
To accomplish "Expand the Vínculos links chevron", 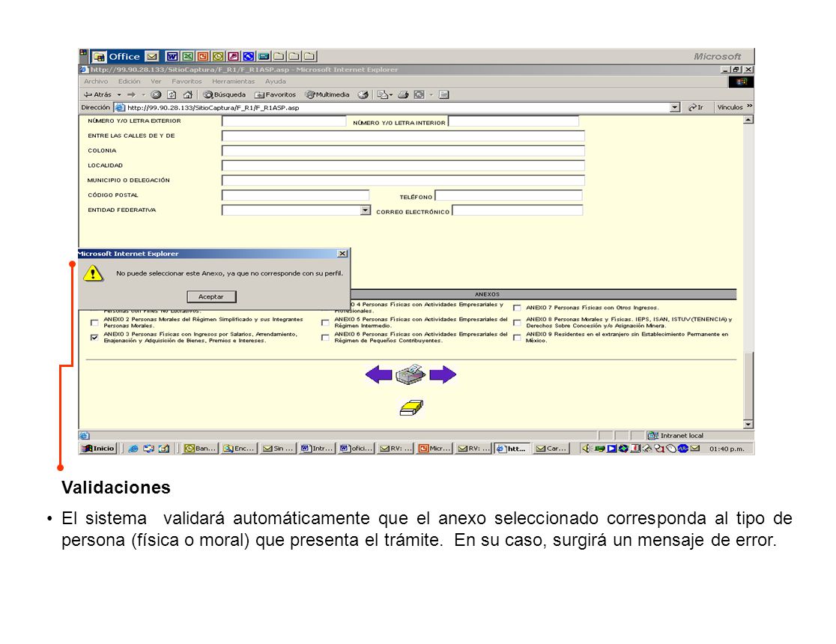I will tap(750, 106).
